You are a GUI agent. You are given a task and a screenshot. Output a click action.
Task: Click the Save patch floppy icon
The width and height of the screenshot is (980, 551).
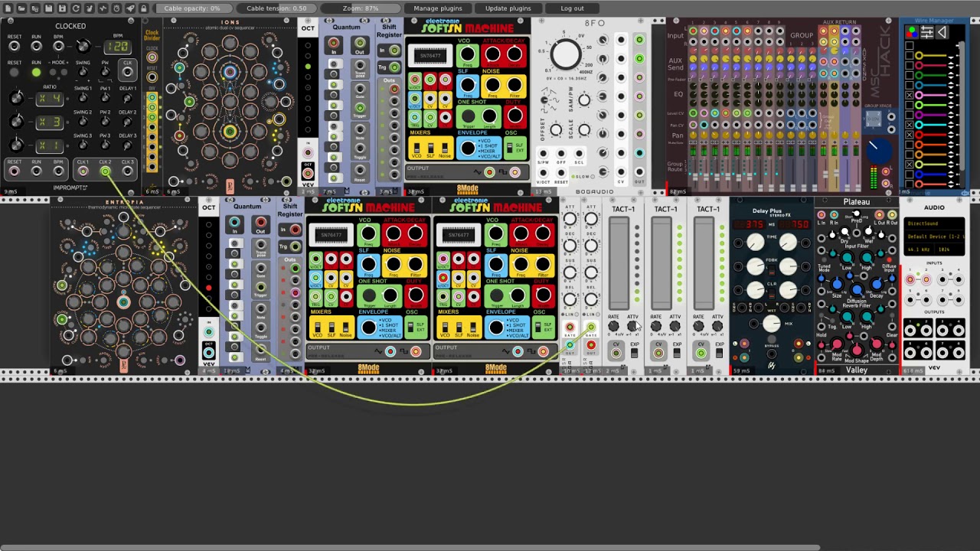(x=48, y=8)
